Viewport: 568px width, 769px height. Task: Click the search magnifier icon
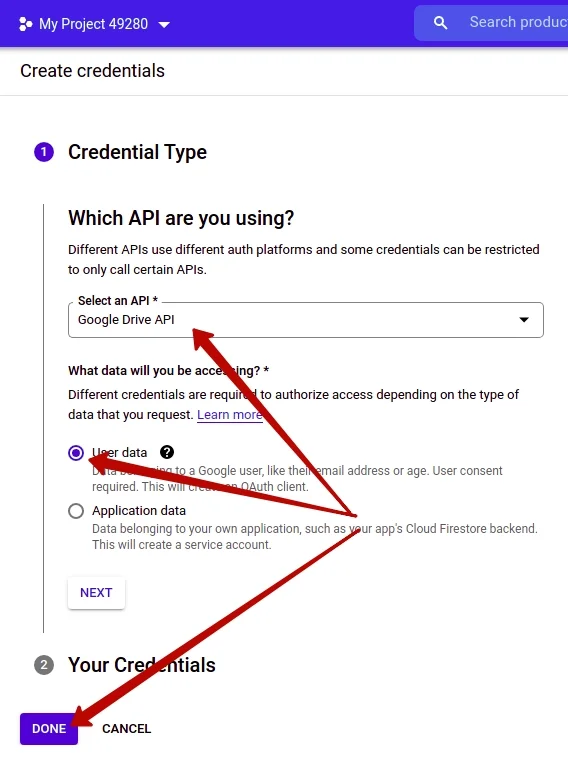tap(440, 23)
